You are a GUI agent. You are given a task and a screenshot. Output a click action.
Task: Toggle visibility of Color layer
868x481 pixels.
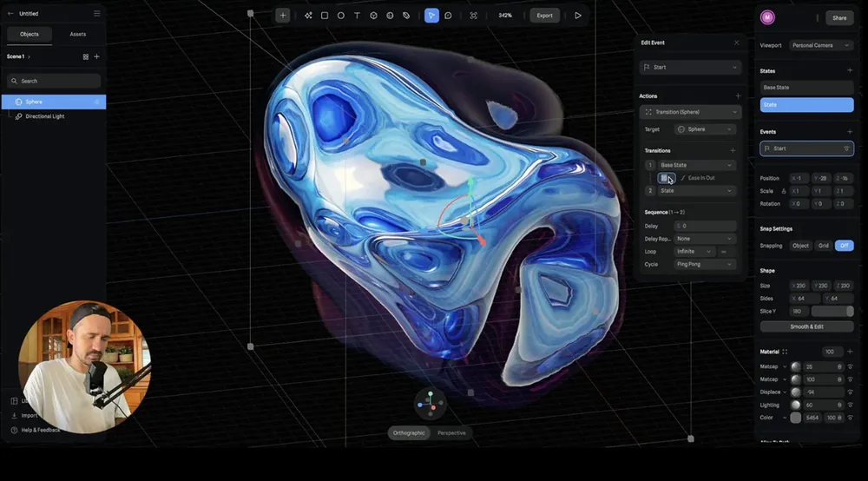tap(851, 418)
